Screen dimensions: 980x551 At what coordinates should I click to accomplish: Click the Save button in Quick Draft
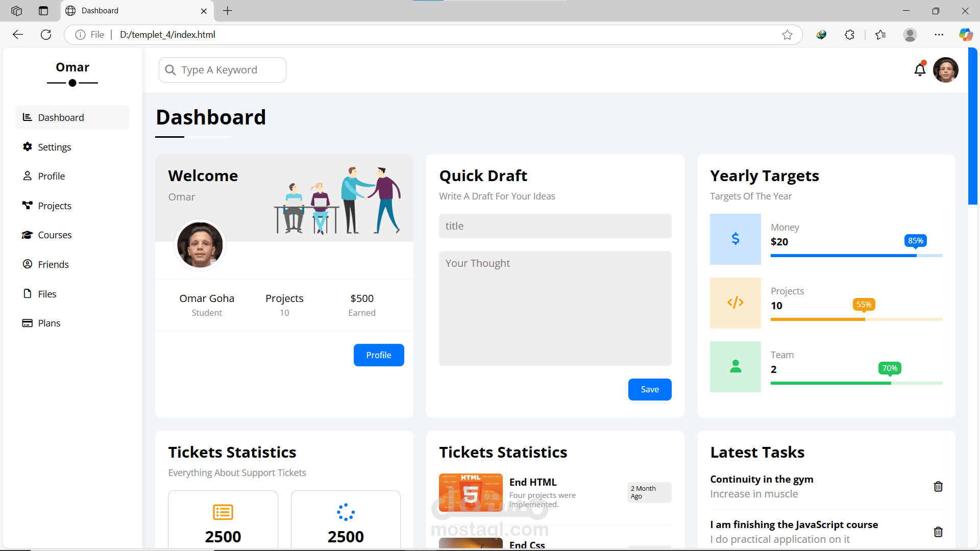tap(649, 389)
